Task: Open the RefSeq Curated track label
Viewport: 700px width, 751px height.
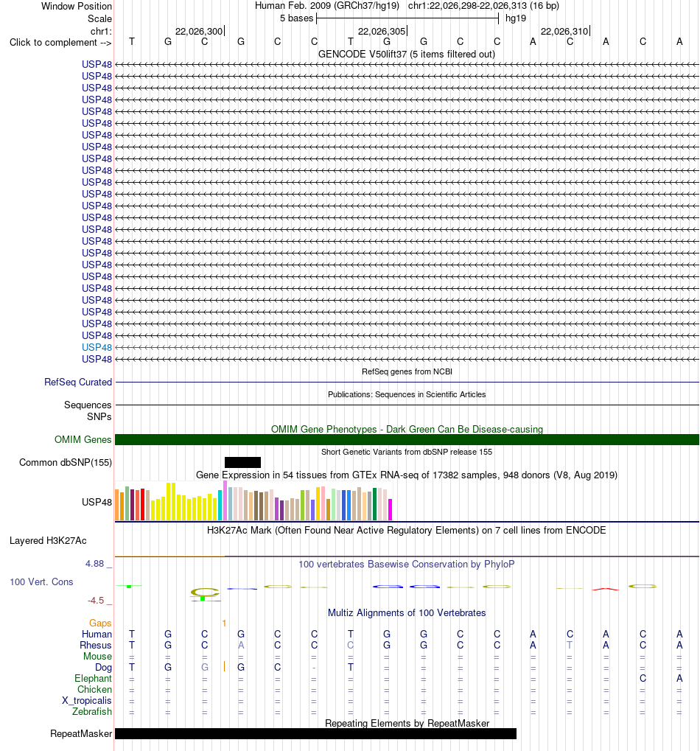Action: pos(78,383)
